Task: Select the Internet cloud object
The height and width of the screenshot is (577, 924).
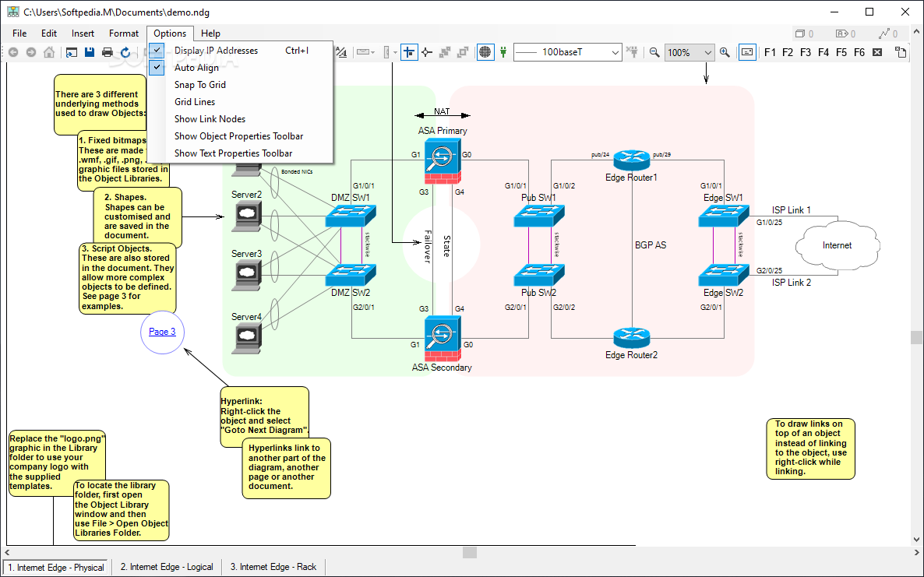Action: pyautogui.click(x=837, y=245)
